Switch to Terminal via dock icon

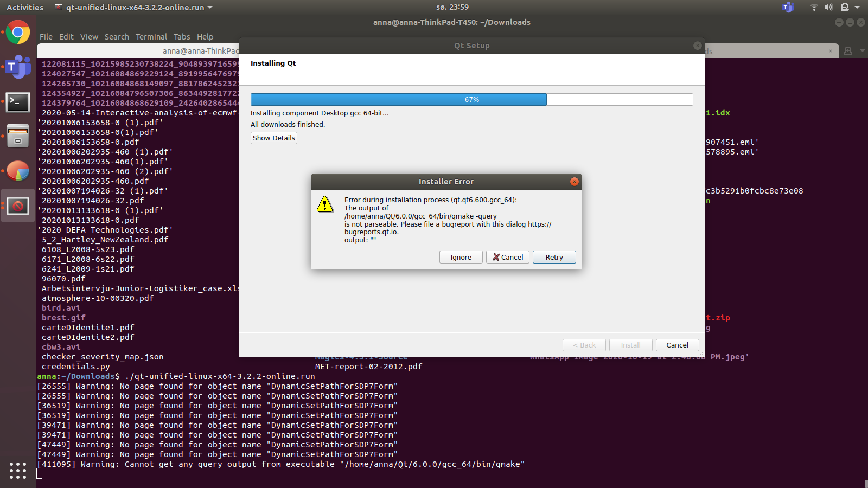18,102
